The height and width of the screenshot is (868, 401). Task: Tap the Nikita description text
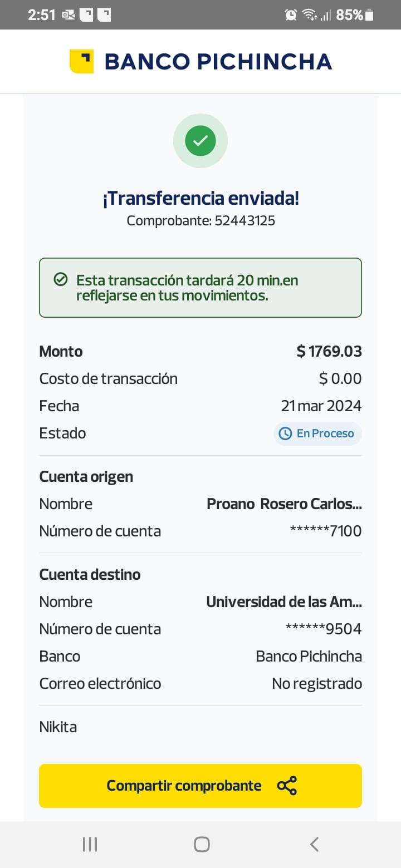[58, 727]
